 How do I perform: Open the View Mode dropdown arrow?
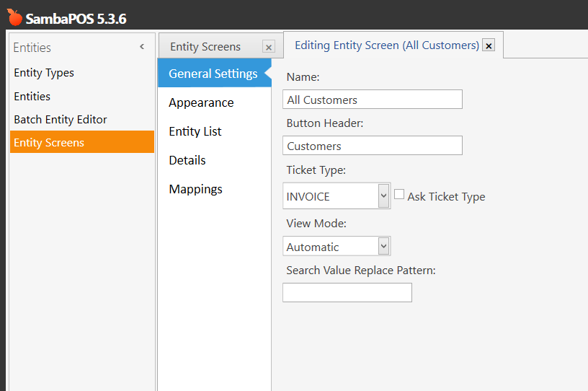tap(383, 247)
